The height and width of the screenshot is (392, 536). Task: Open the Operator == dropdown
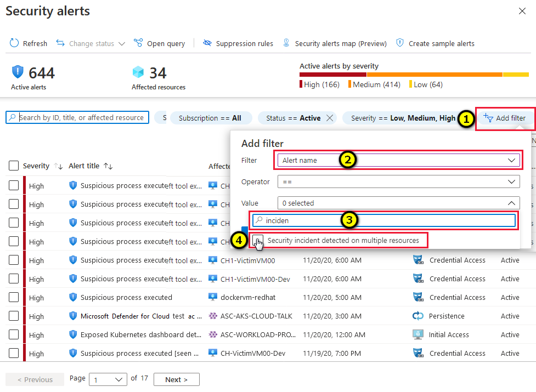pos(399,181)
